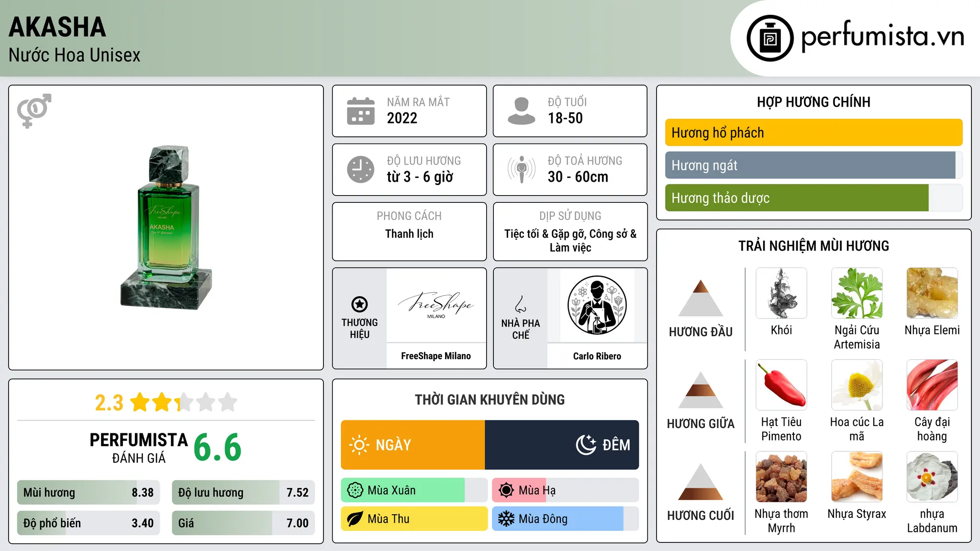
Task: Click the longevity value từ 3 - 6 giờ
Action: click(x=420, y=177)
